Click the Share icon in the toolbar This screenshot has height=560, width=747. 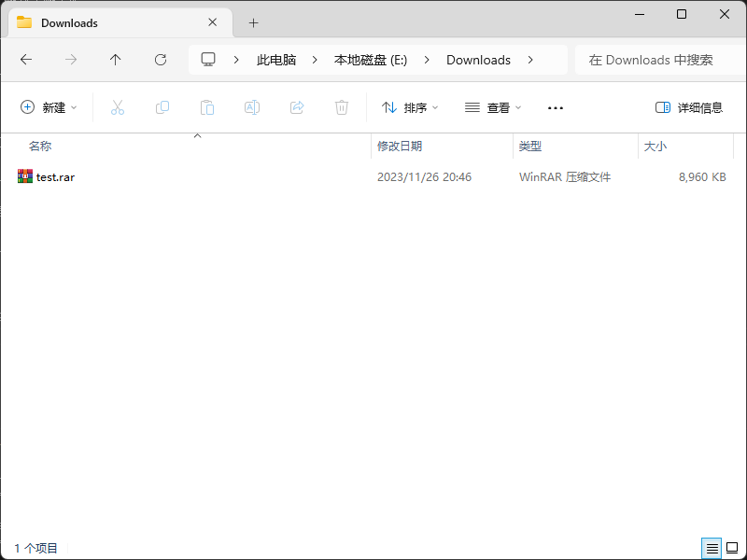(x=296, y=107)
